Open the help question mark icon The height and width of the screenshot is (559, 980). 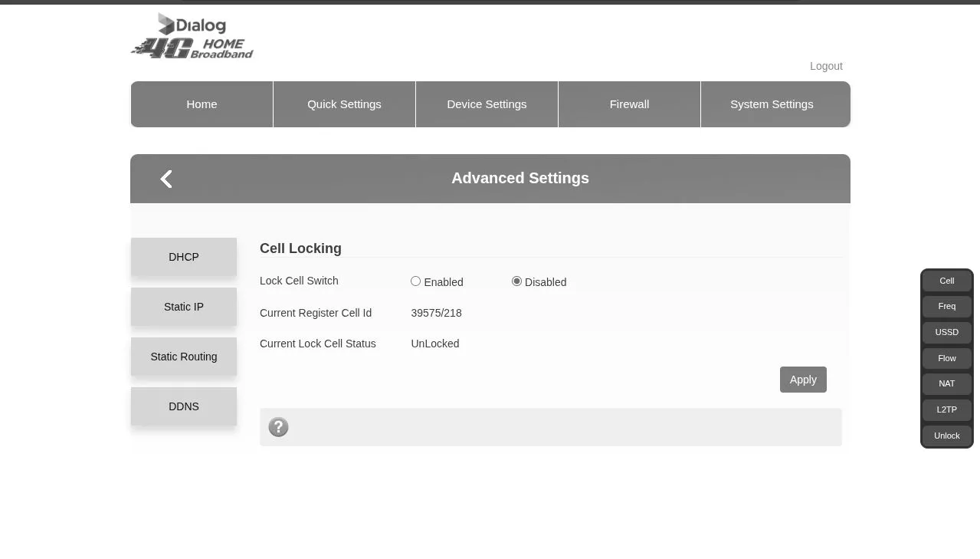[x=278, y=427]
